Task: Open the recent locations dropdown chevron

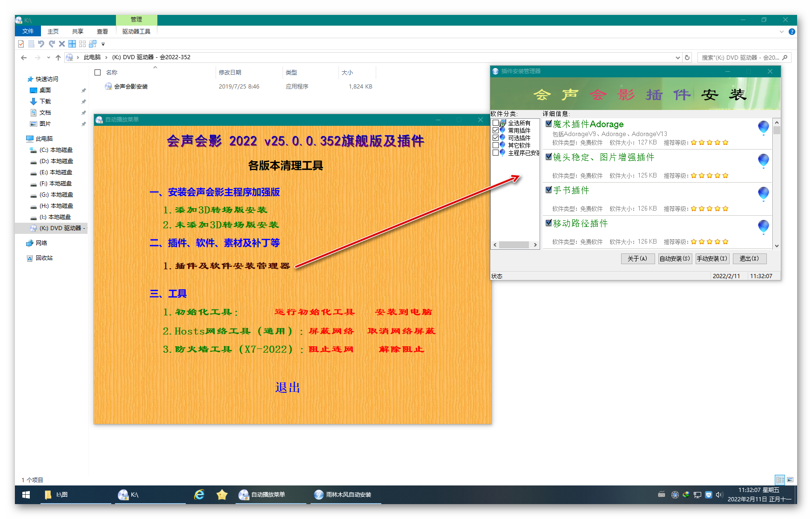Action: pyautogui.click(x=48, y=58)
